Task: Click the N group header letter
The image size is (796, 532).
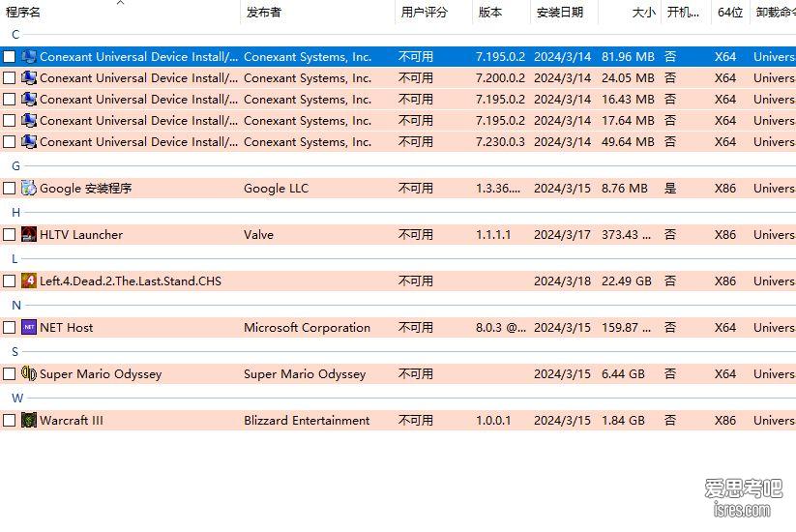Action: coord(16,305)
